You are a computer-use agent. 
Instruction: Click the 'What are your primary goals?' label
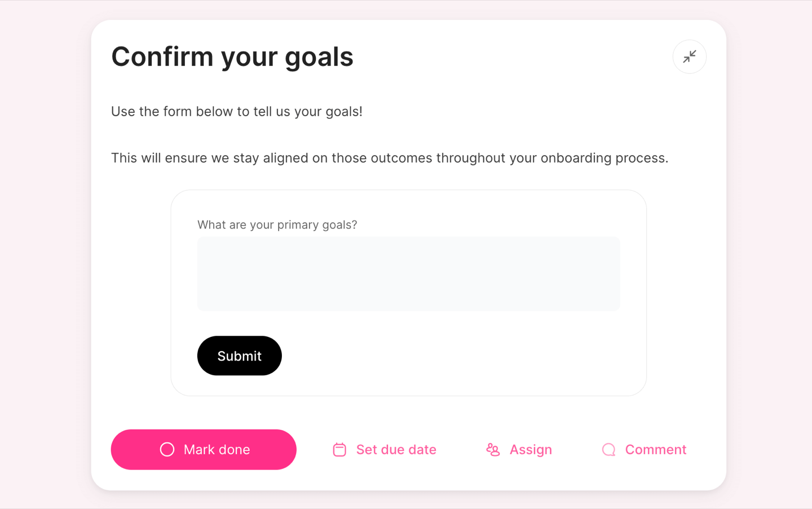[277, 225]
